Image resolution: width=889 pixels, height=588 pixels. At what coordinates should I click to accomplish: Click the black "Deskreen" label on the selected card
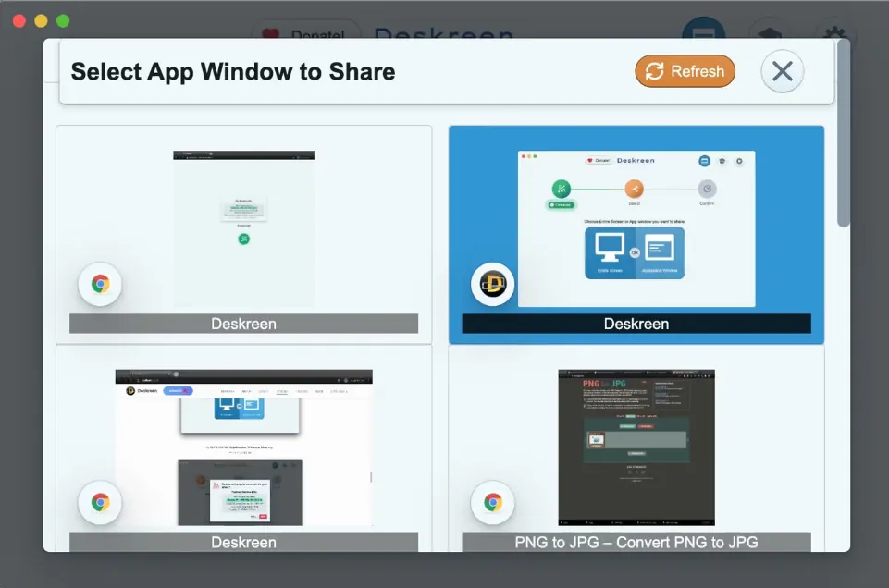pos(636,324)
